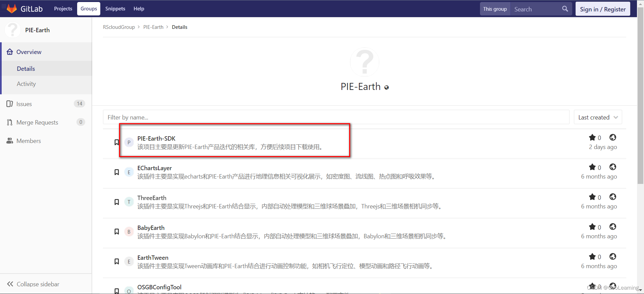Open the Groups menu in navbar
The width and height of the screenshot is (644, 294).
point(89,9)
